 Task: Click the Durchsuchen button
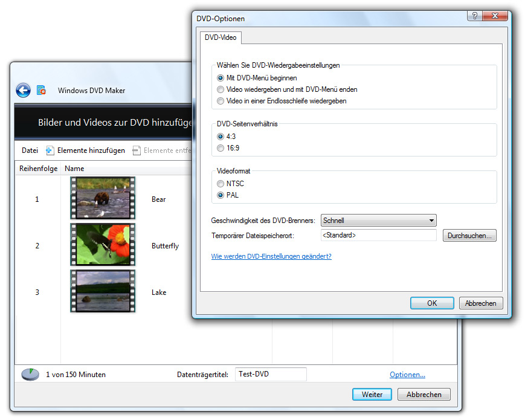tap(469, 236)
